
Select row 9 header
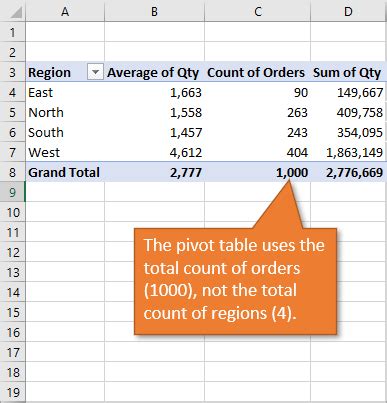tap(13, 192)
